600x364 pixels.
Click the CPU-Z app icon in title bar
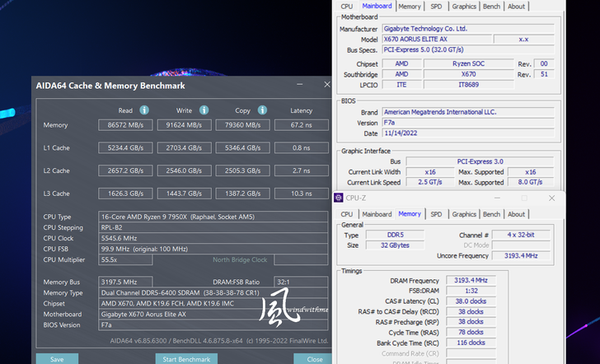[x=339, y=198]
